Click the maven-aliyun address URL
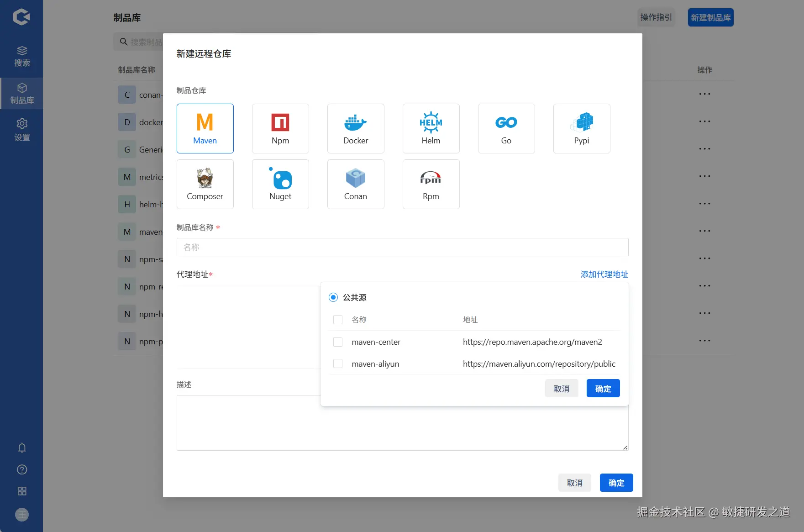This screenshot has height=532, width=804. click(539, 364)
